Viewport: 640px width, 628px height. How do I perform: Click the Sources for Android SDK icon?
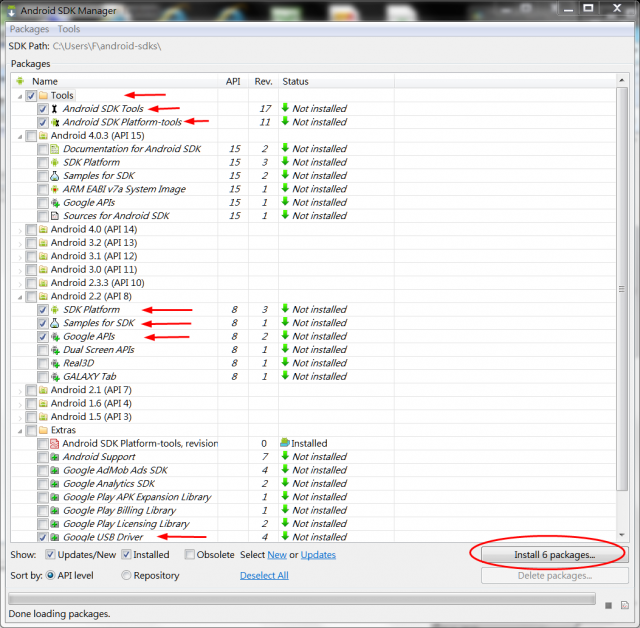55,216
